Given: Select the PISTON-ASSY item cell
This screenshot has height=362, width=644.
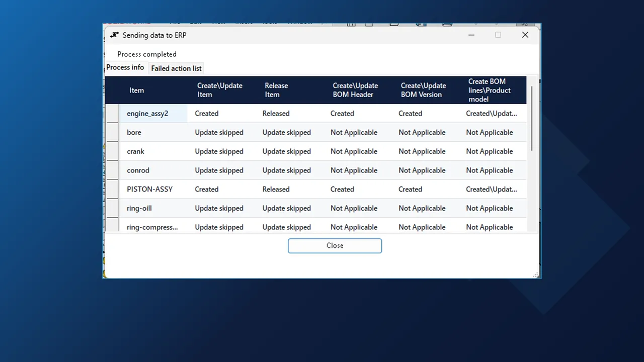Looking at the screenshot, I should (153, 190).
